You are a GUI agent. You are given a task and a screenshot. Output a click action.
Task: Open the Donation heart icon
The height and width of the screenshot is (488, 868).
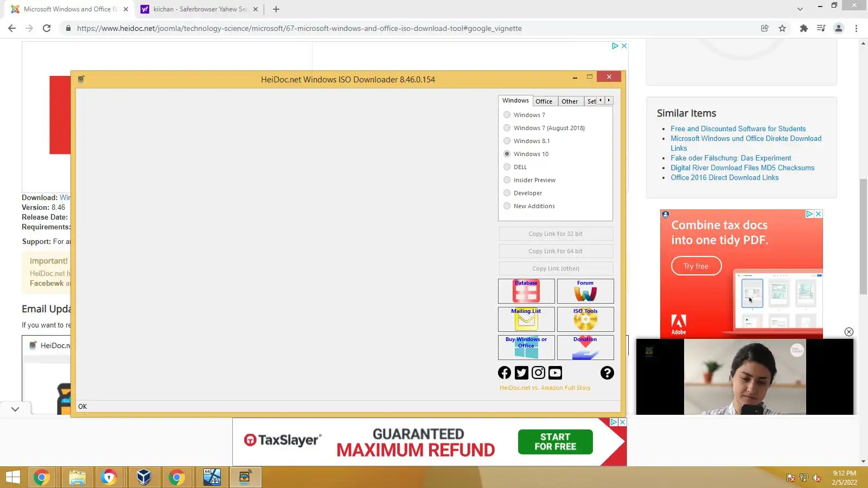tap(585, 348)
